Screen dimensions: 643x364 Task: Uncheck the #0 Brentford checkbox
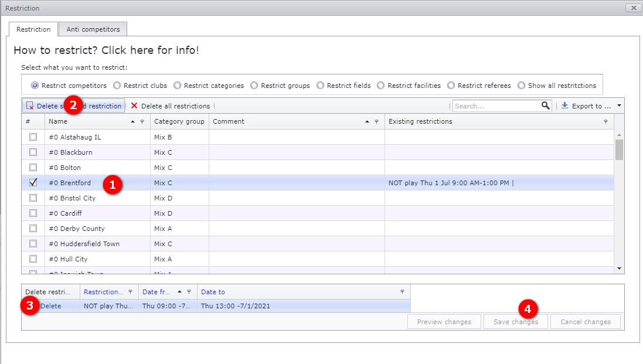pos(33,182)
